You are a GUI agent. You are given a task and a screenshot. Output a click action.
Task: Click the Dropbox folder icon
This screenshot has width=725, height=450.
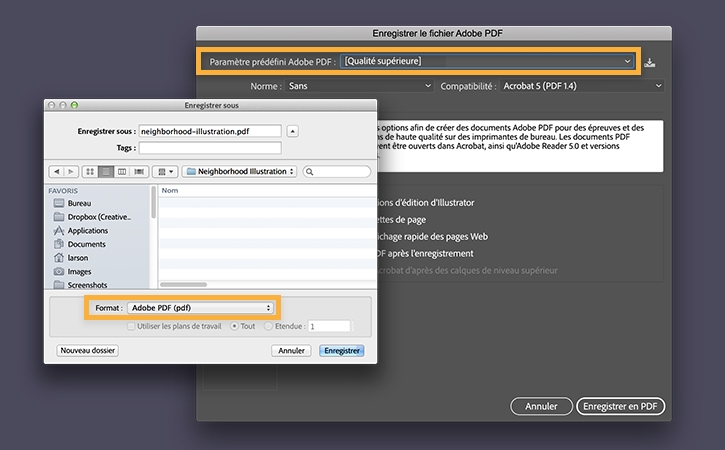tap(59, 216)
